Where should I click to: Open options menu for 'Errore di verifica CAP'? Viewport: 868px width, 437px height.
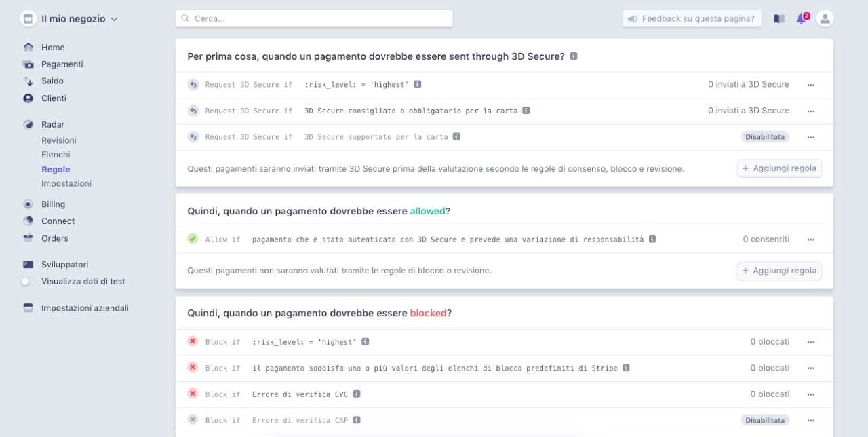coord(811,420)
